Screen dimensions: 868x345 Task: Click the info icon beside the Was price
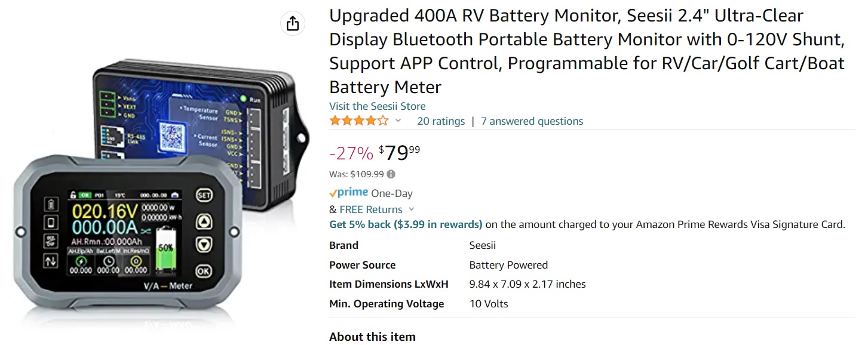pyautogui.click(x=391, y=174)
